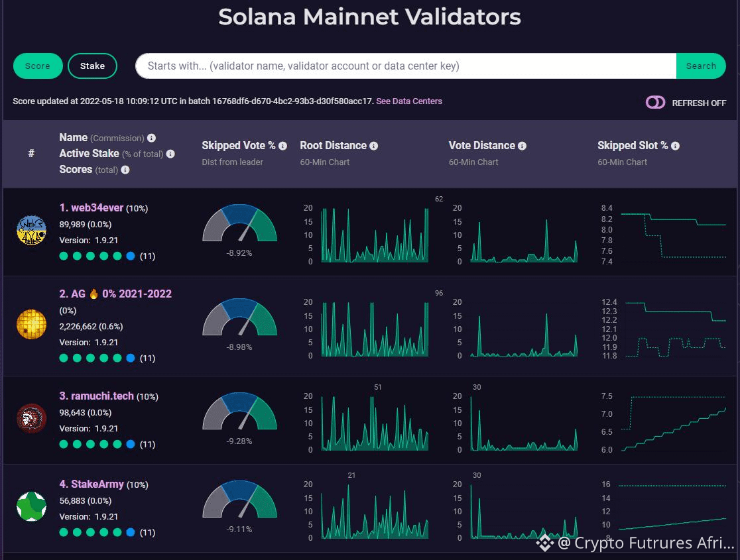740x560 pixels.
Task: Click the blue score dot for web34ever
Action: (131, 256)
